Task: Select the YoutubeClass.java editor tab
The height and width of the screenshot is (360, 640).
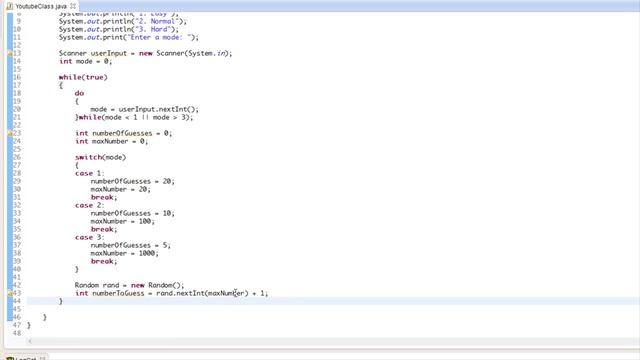Action: point(41,6)
